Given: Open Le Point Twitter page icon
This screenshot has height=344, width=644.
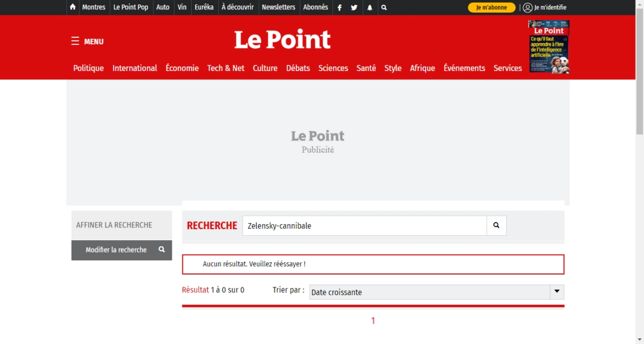Looking at the screenshot, I should 354,7.
